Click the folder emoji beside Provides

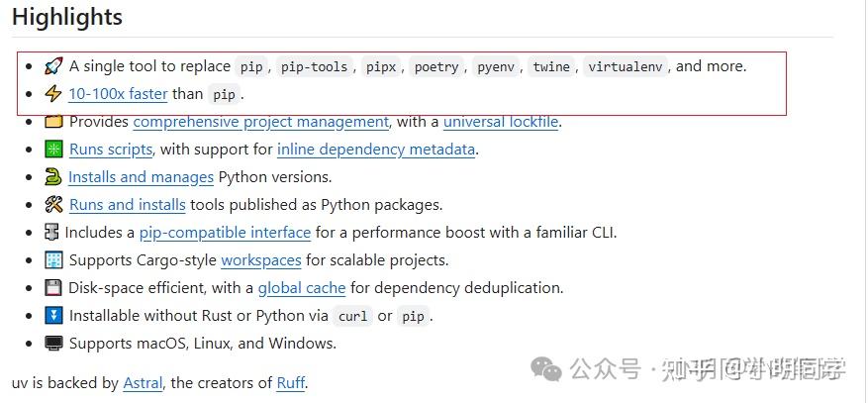pyautogui.click(x=53, y=122)
